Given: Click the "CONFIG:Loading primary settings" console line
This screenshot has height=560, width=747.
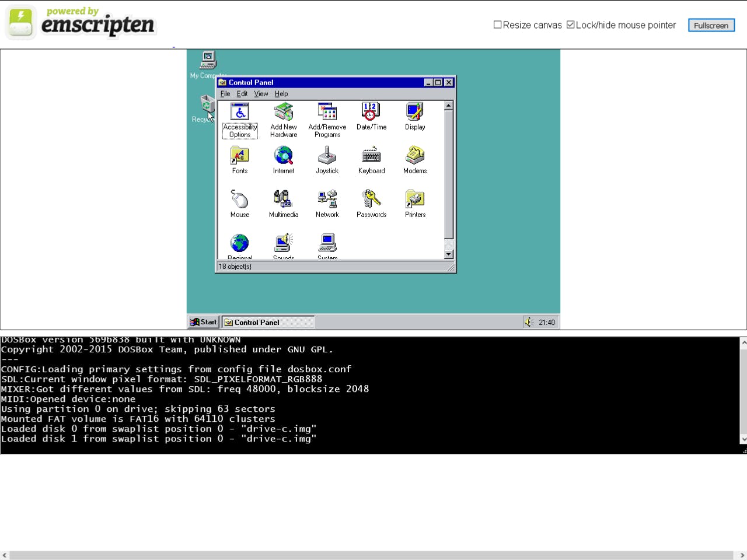Looking at the screenshot, I should 176,369.
